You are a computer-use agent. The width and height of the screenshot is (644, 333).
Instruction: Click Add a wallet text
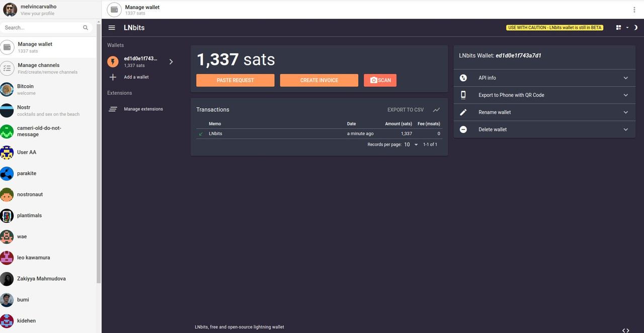pos(136,77)
